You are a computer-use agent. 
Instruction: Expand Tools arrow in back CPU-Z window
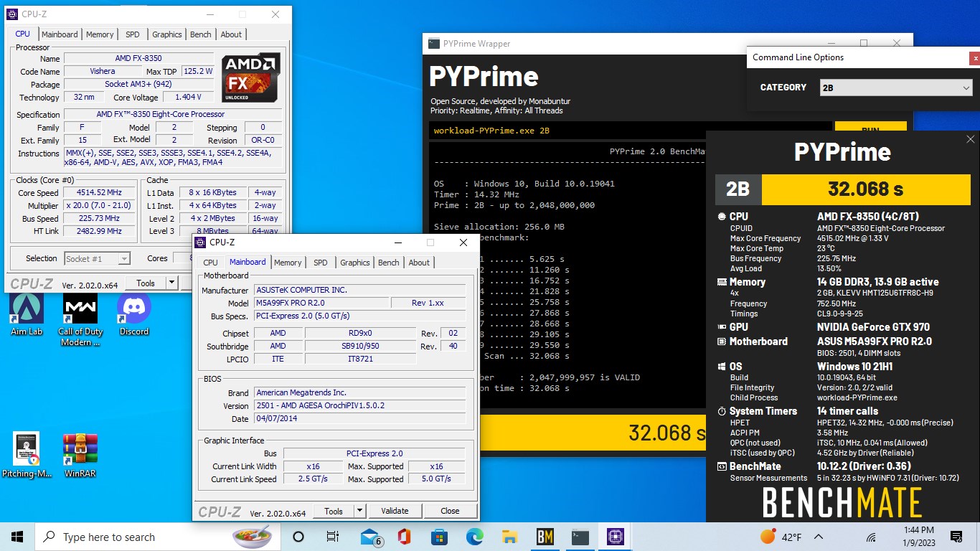(x=171, y=283)
